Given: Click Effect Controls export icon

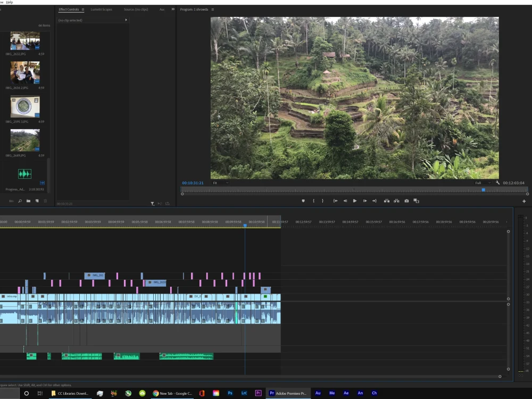Looking at the screenshot, I should pyautogui.click(x=167, y=204).
